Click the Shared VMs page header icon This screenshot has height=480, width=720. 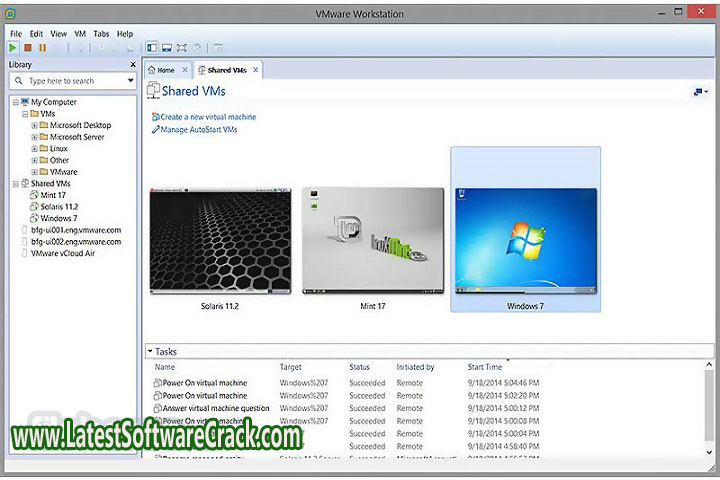click(153, 90)
